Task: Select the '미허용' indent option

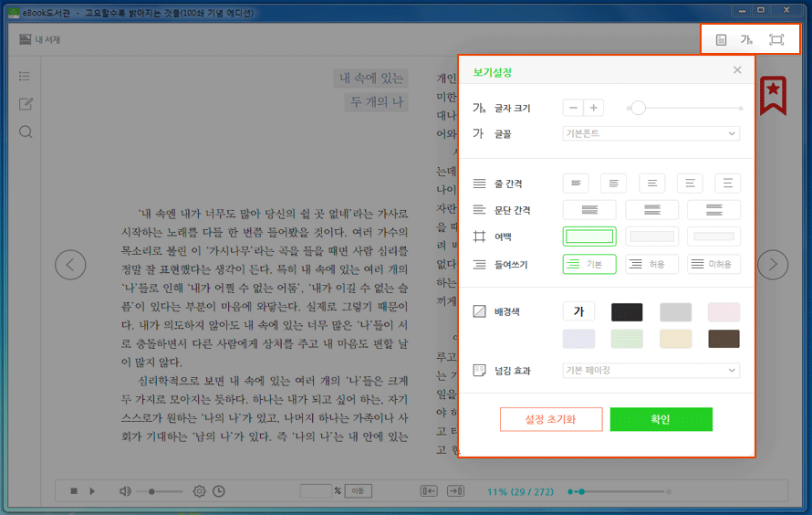Action: point(713,264)
